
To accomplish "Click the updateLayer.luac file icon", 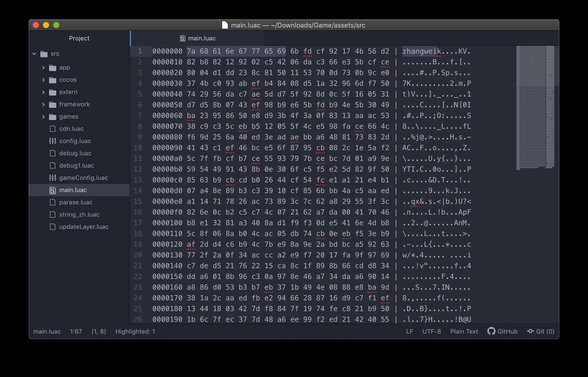I will (53, 227).
